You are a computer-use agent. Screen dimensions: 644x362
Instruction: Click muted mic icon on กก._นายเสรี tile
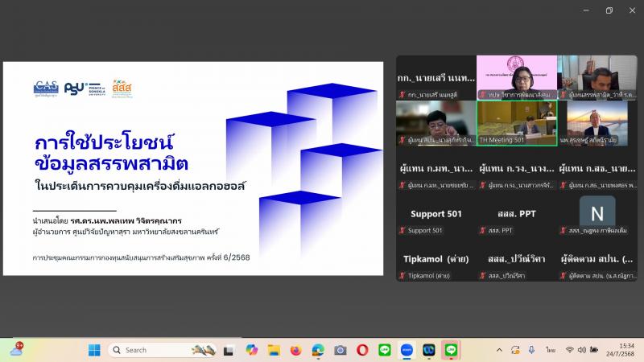click(402, 94)
